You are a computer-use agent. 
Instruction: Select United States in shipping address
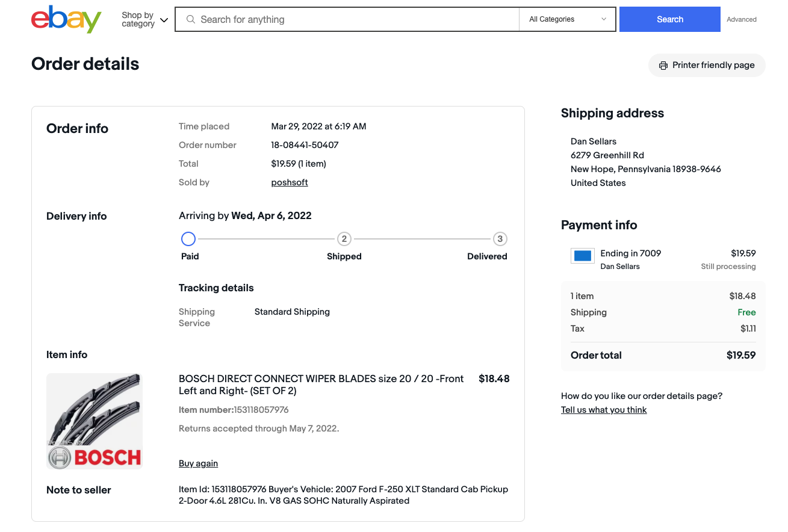point(598,183)
